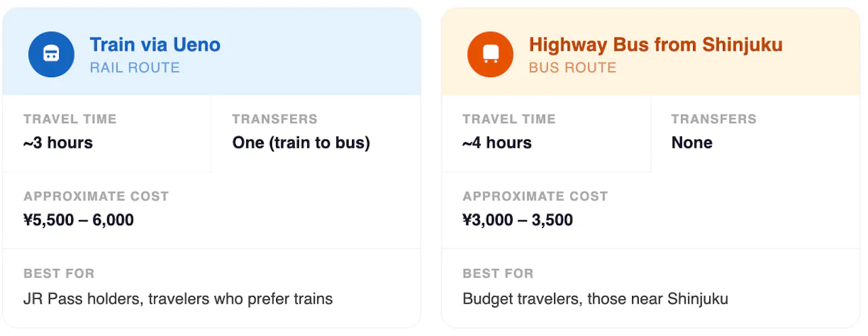Click the JR Pass holders description text

click(178, 299)
